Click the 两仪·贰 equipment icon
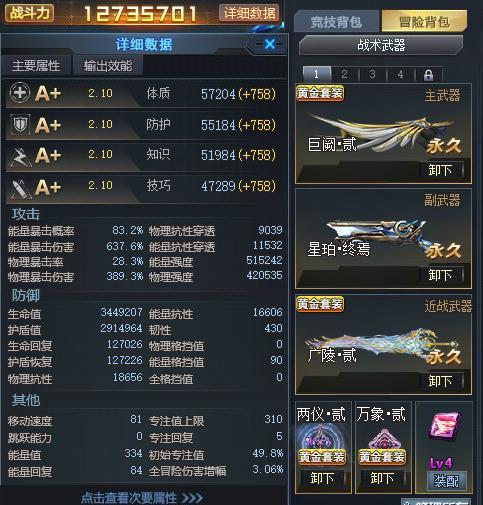Image resolution: width=483 pixels, height=505 pixels. pos(321,437)
